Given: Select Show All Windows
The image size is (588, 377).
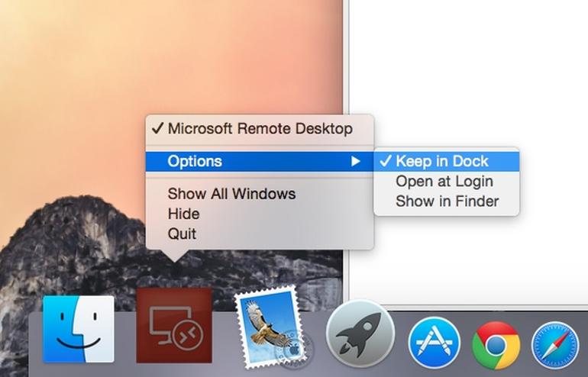Looking at the screenshot, I should tap(260, 194).
